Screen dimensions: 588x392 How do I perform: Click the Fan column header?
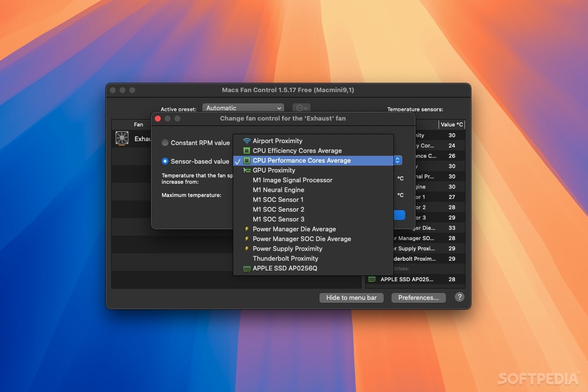point(139,124)
